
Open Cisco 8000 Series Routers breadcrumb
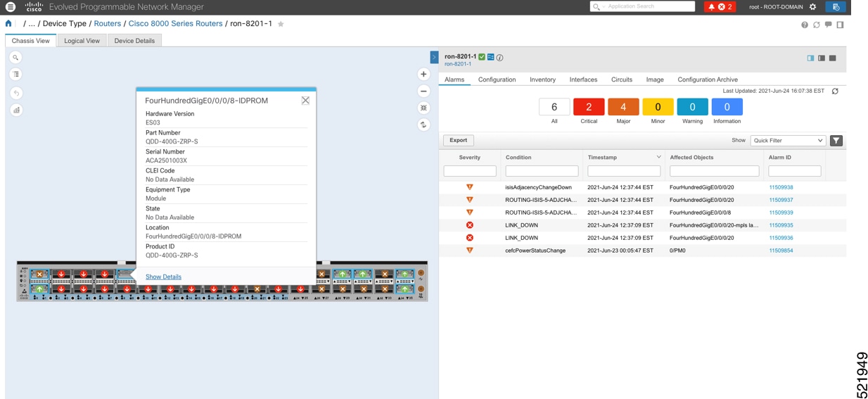pyautogui.click(x=175, y=24)
